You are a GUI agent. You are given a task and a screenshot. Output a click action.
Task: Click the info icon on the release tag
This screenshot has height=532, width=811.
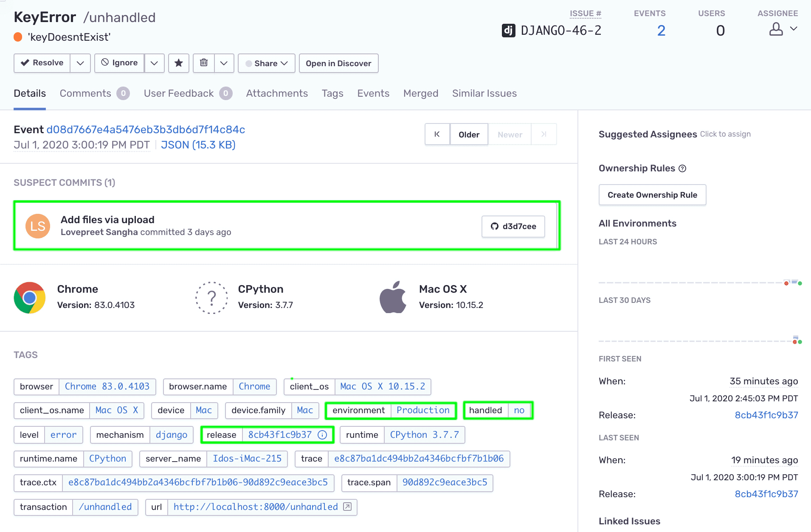point(323,434)
